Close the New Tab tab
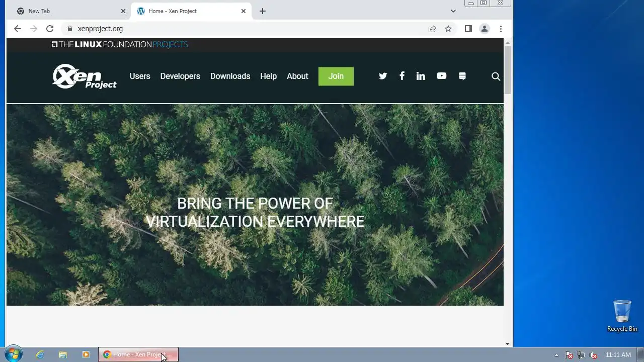Image resolution: width=644 pixels, height=362 pixels. point(123,11)
